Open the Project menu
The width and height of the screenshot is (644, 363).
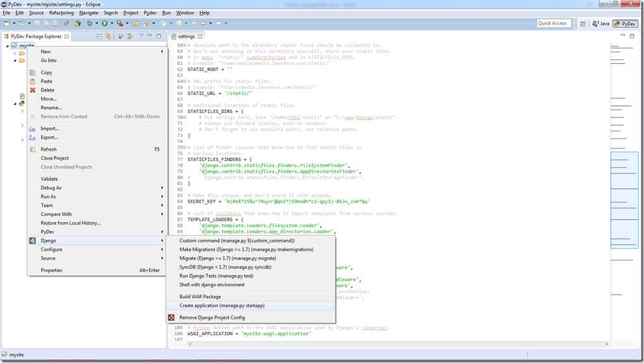point(131,13)
